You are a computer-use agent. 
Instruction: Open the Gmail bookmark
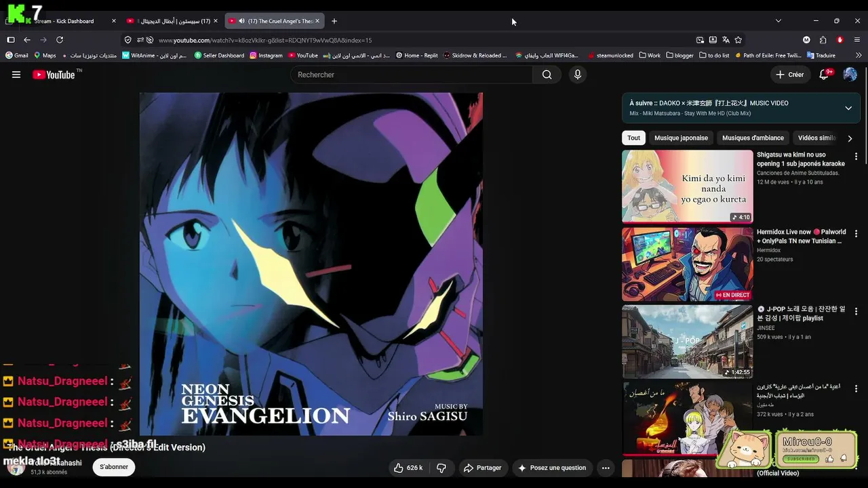16,56
